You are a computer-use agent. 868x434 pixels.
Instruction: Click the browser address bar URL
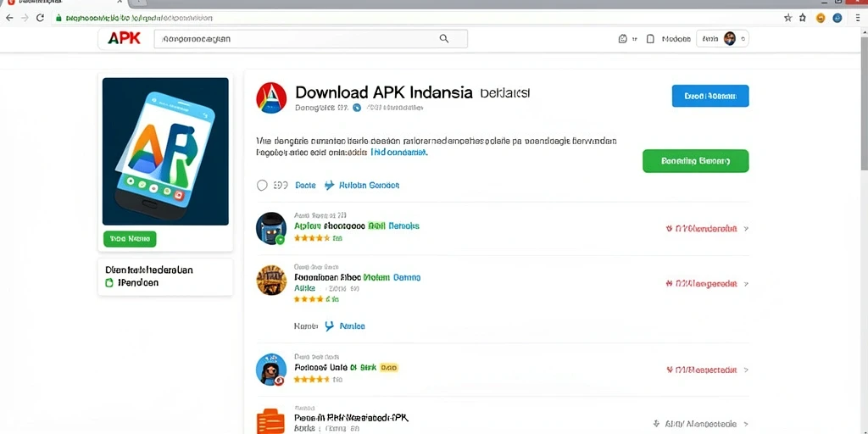pos(139,18)
